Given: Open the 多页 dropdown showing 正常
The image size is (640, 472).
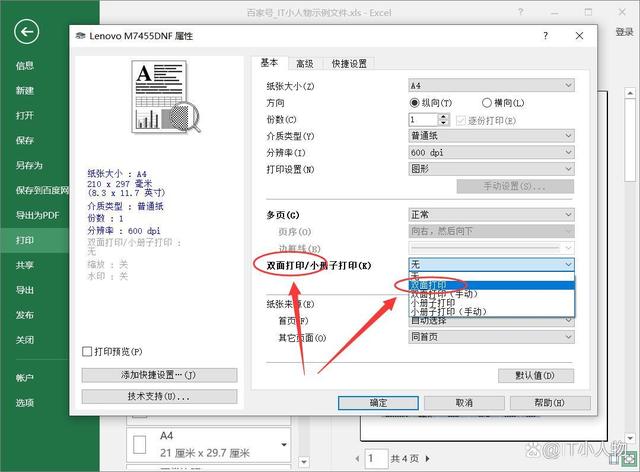Looking at the screenshot, I should coord(491,215).
